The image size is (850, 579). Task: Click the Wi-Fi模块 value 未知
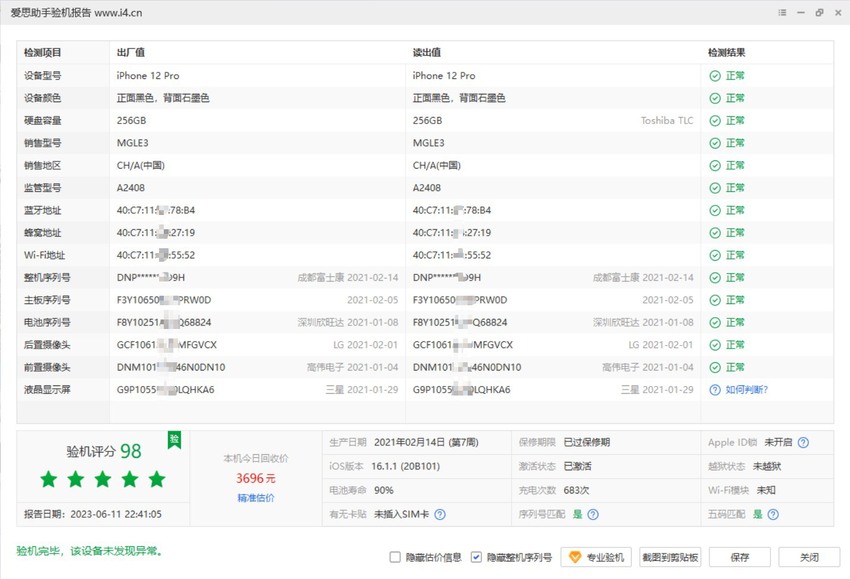[x=766, y=490]
